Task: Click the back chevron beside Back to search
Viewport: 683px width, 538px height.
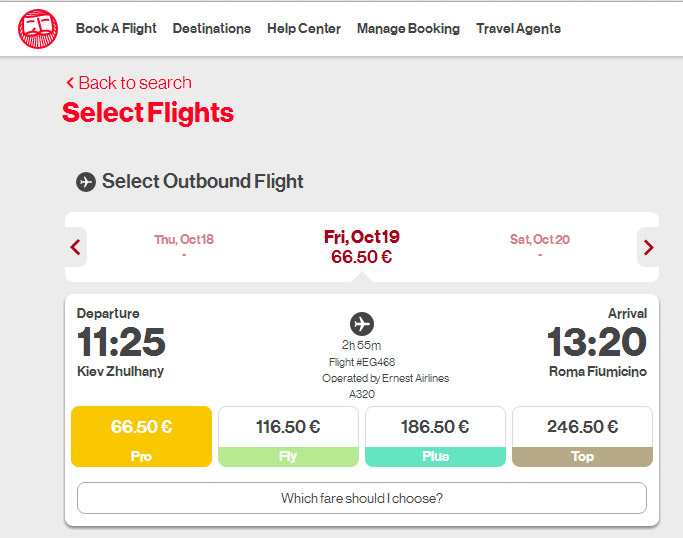Action: pyautogui.click(x=70, y=82)
